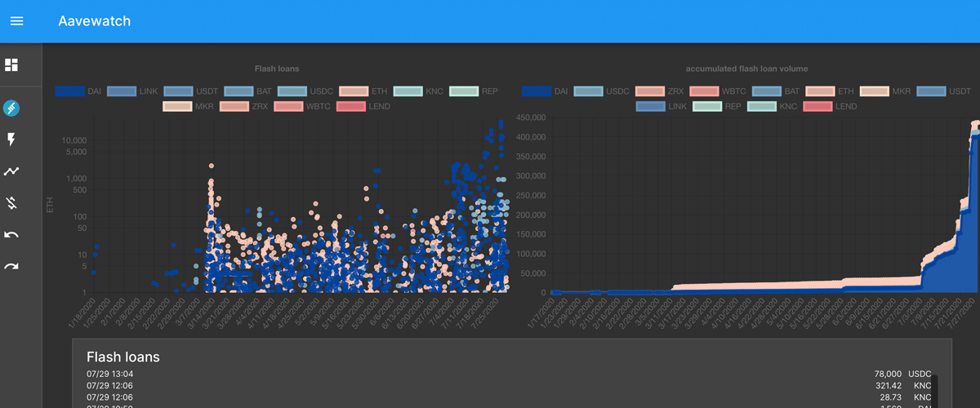The image size is (980, 408).
Task: Click 'accumulated flash loan volume' chart title
Action: [x=747, y=69]
